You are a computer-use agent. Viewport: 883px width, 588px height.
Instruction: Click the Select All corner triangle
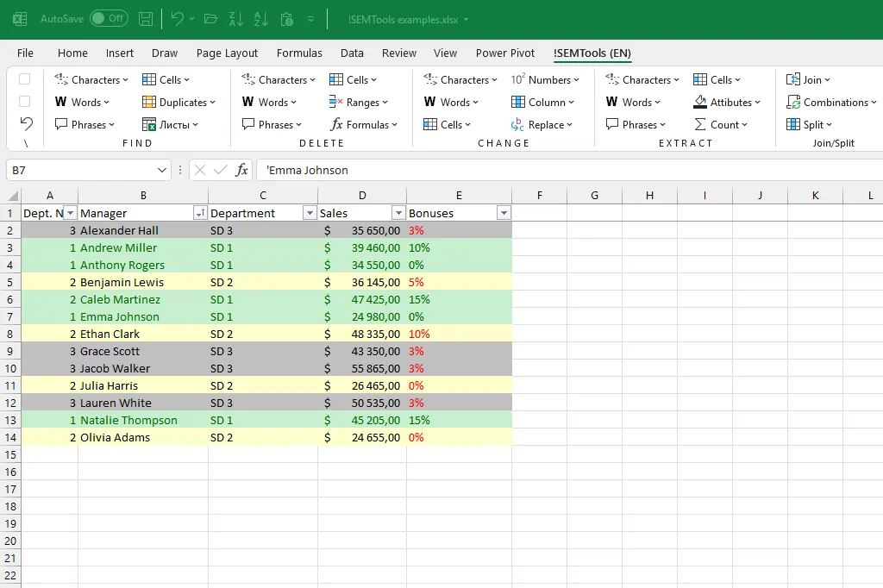pos(12,196)
